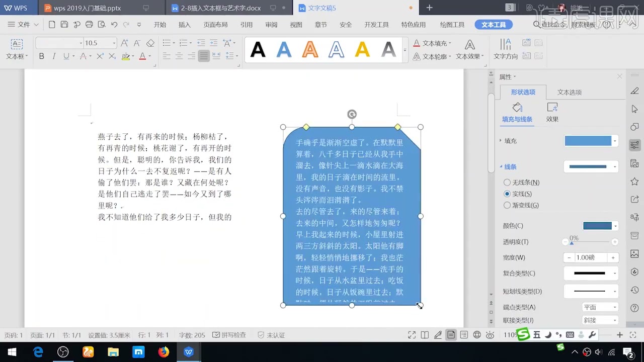Open the font name dropdown
Viewport: 644px width, 362px height.
pyautogui.click(x=80, y=43)
